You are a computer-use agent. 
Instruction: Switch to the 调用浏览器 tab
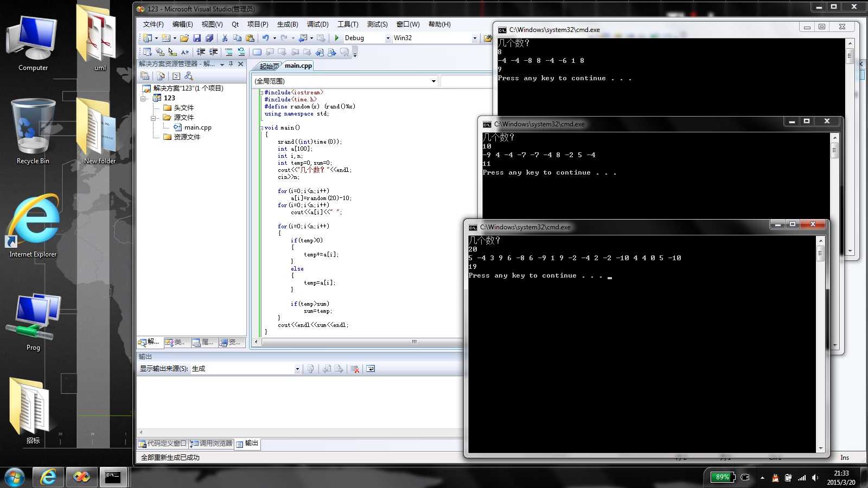click(x=211, y=444)
